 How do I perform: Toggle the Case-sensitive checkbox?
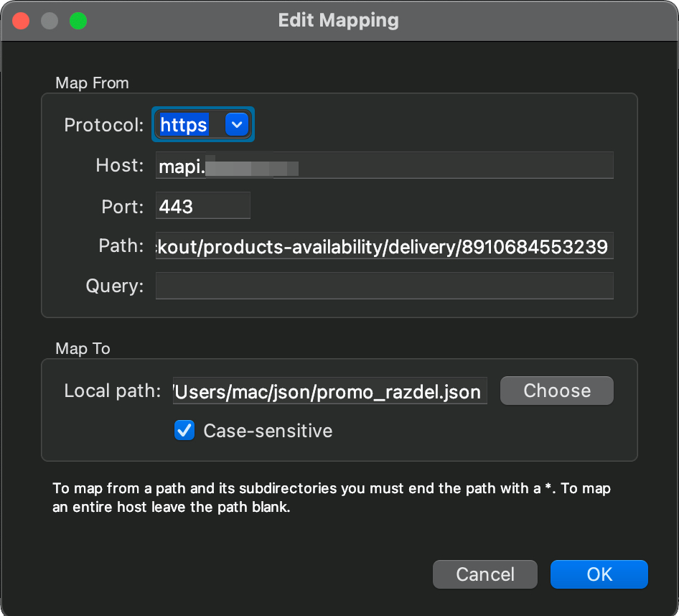tap(184, 430)
